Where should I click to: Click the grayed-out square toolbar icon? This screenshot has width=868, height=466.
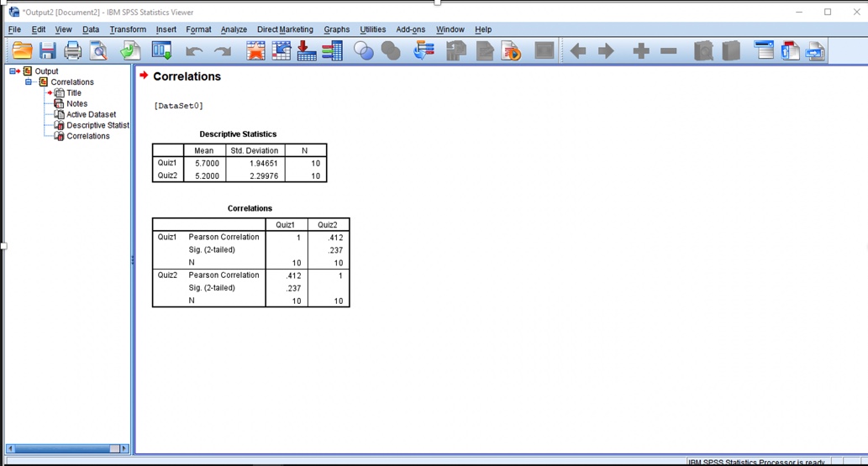544,51
